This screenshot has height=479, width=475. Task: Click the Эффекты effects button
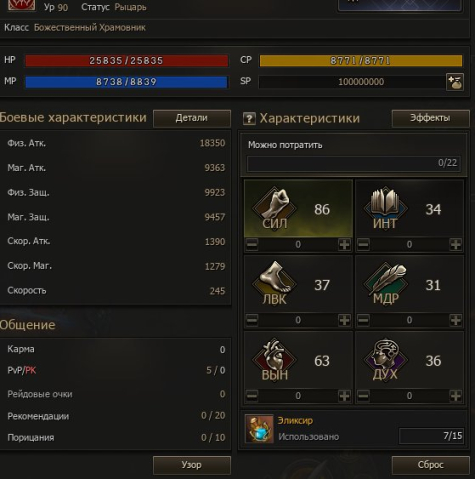[x=430, y=118]
